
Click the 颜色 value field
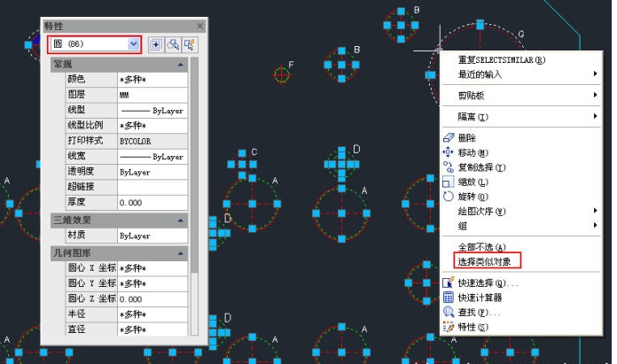152,80
